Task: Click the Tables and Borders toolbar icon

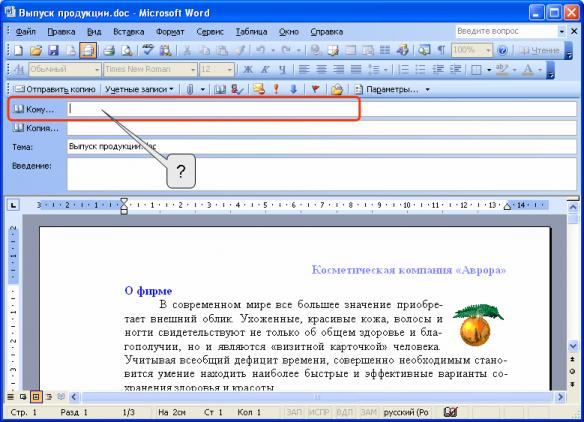Action: coord(333,50)
